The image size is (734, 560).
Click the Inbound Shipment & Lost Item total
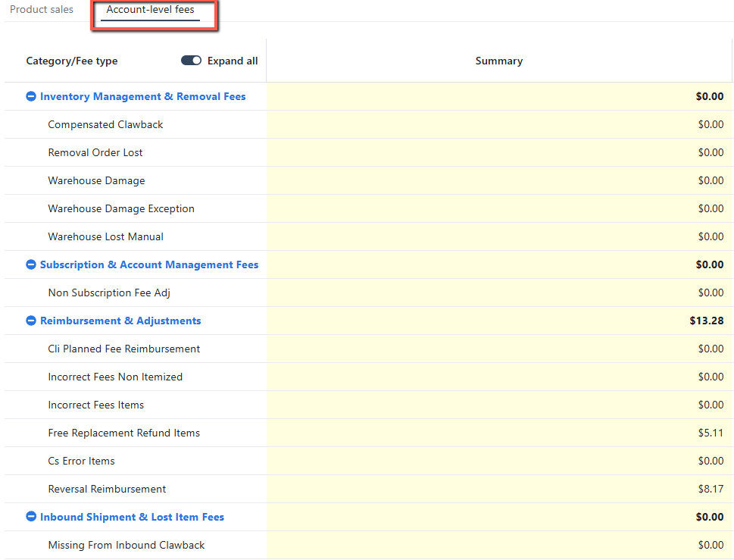[710, 517]
